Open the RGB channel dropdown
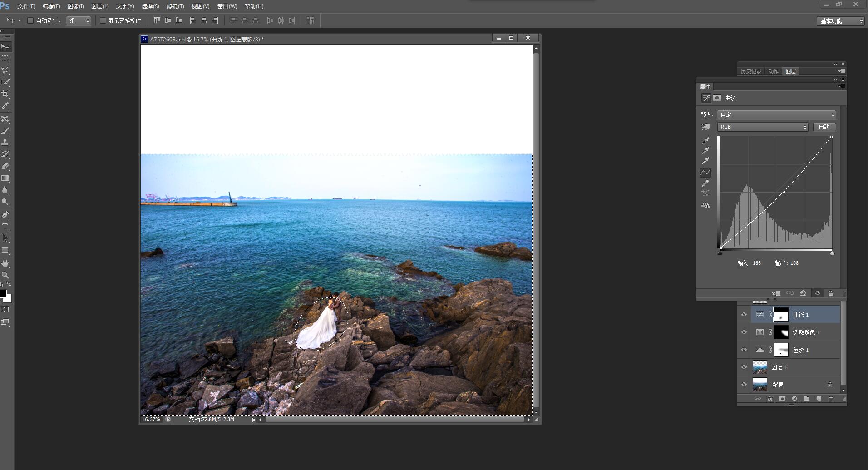This screenshot has width=868, height=470. (763, 127)
